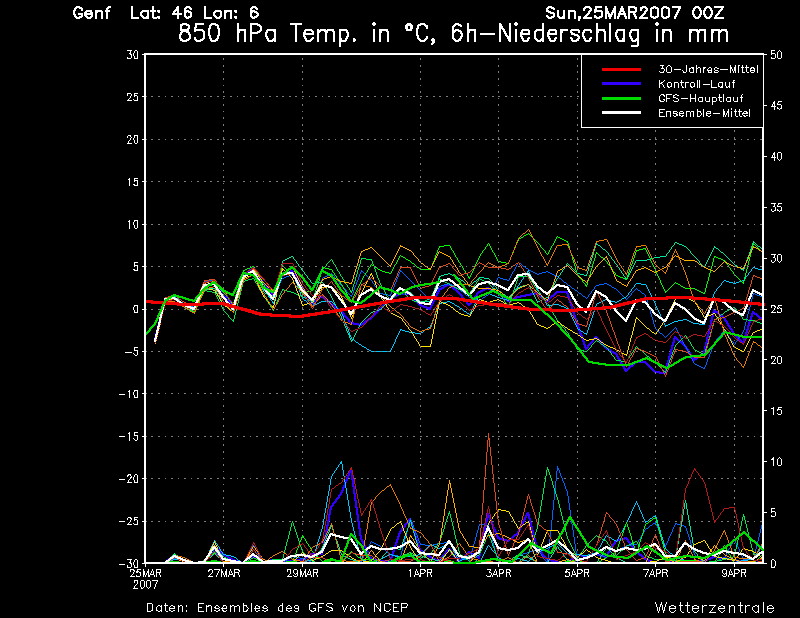Click the blue Kontroll-Lauf legend line
Screen dimensions: 800x618
pos(621,84)
